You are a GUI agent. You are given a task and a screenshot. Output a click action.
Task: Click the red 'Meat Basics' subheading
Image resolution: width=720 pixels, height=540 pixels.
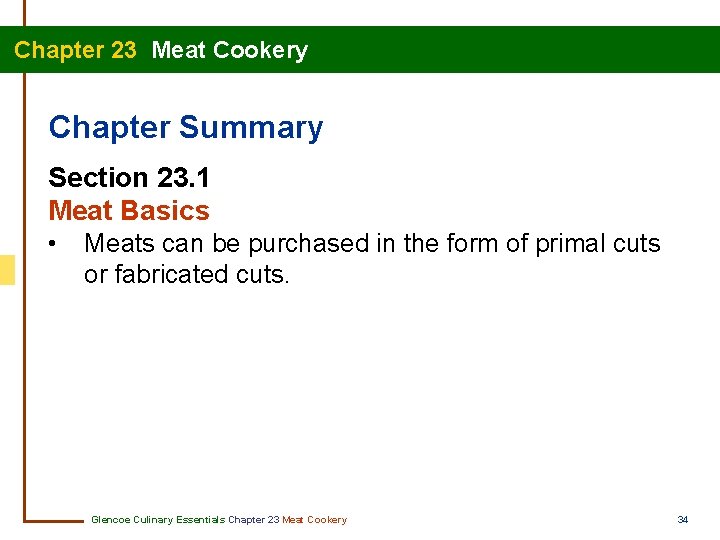[x=129, y=211]
